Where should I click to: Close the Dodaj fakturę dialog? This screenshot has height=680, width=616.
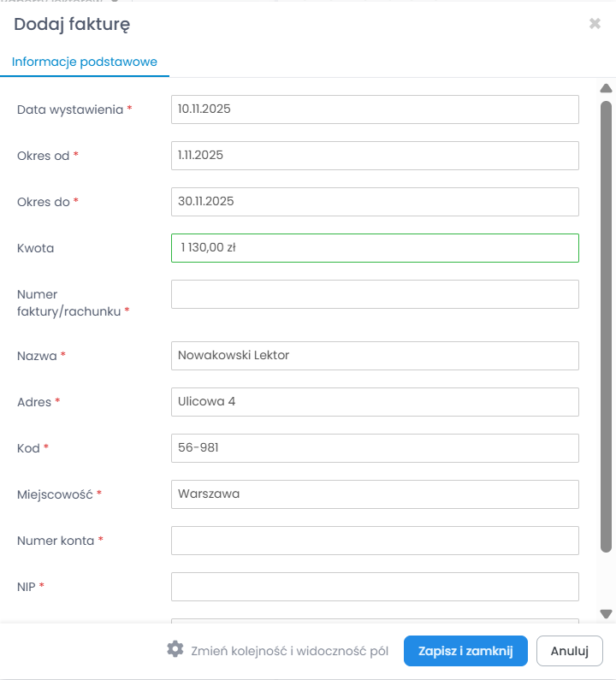point(595,24)
